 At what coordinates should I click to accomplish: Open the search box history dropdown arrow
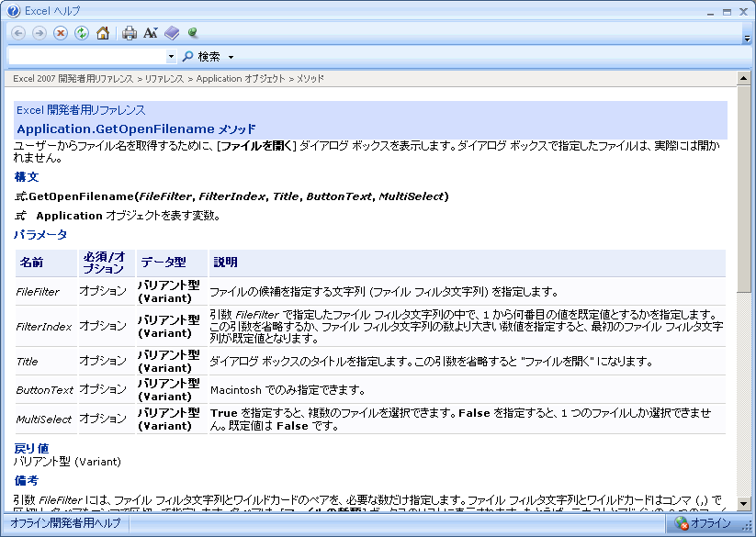coord(171,57)
